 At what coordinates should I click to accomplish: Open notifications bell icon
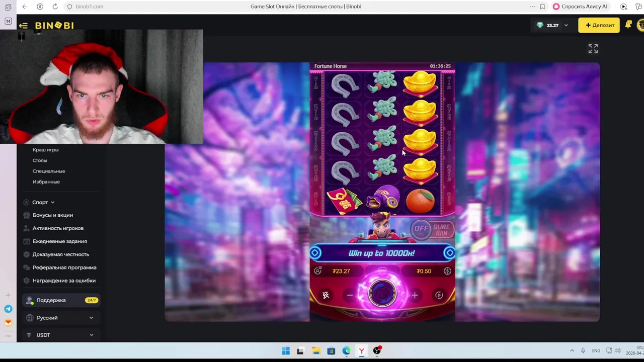coord(628,25)
